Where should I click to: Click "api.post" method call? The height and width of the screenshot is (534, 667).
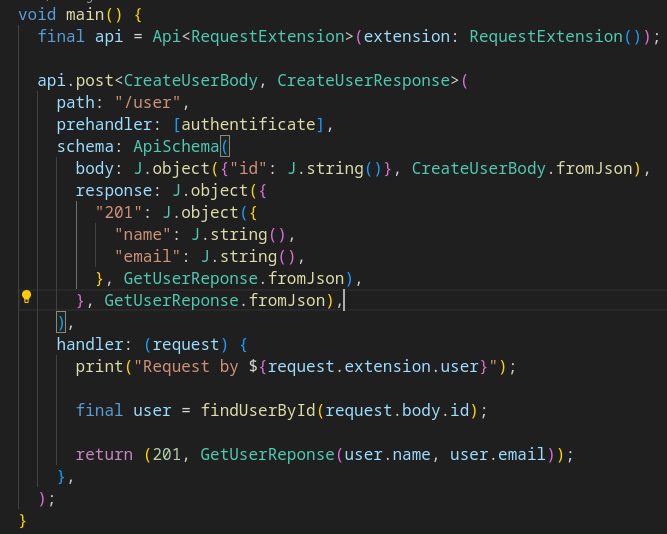click(x=76, y=81)
